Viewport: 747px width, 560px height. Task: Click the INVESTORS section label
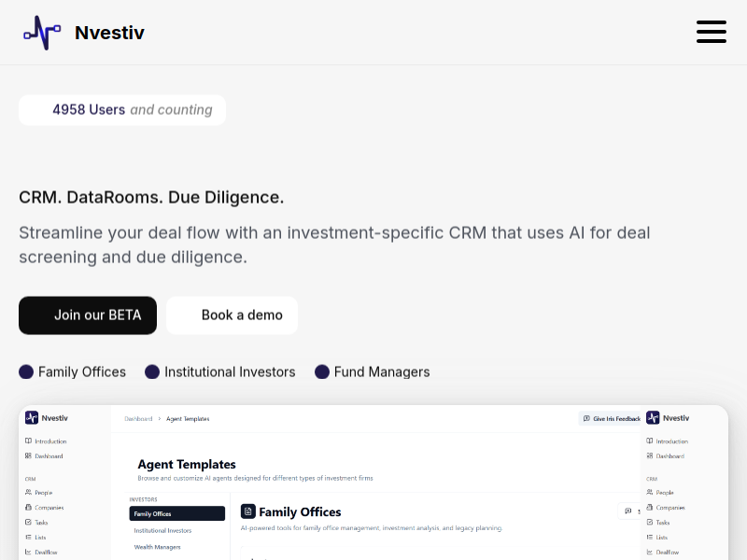tap(144, 499)
